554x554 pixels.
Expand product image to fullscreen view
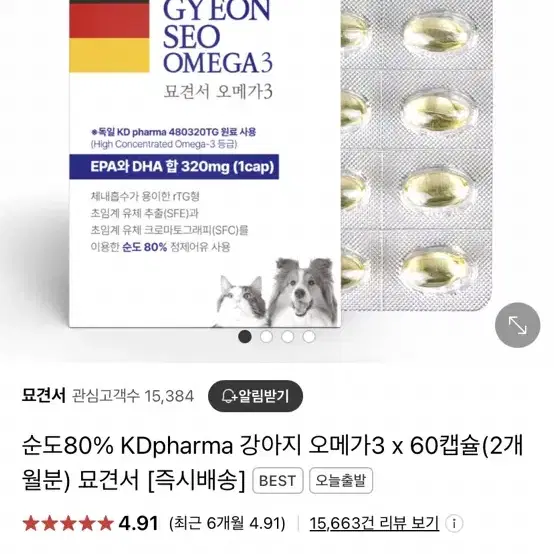coord(517,325)
